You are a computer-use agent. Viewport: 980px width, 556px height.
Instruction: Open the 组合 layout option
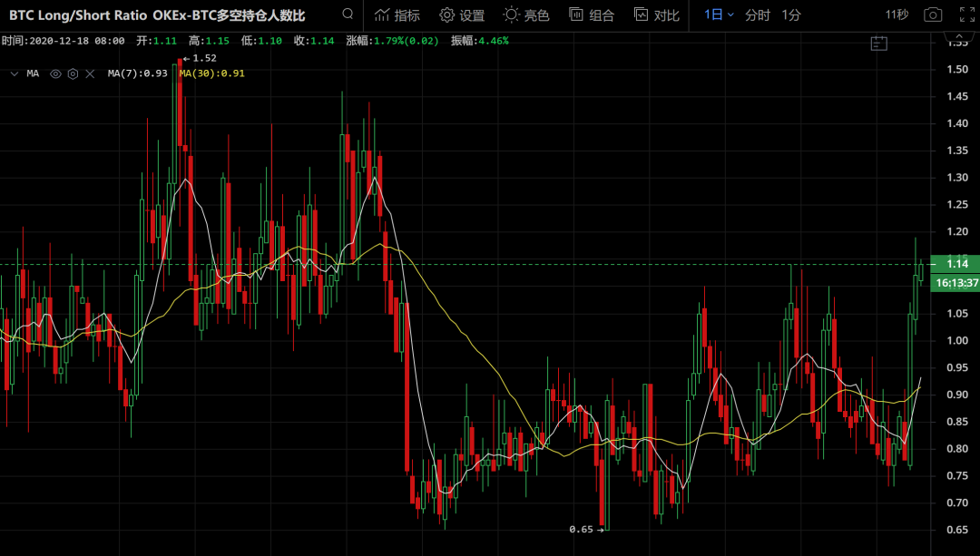pos(592,15)
